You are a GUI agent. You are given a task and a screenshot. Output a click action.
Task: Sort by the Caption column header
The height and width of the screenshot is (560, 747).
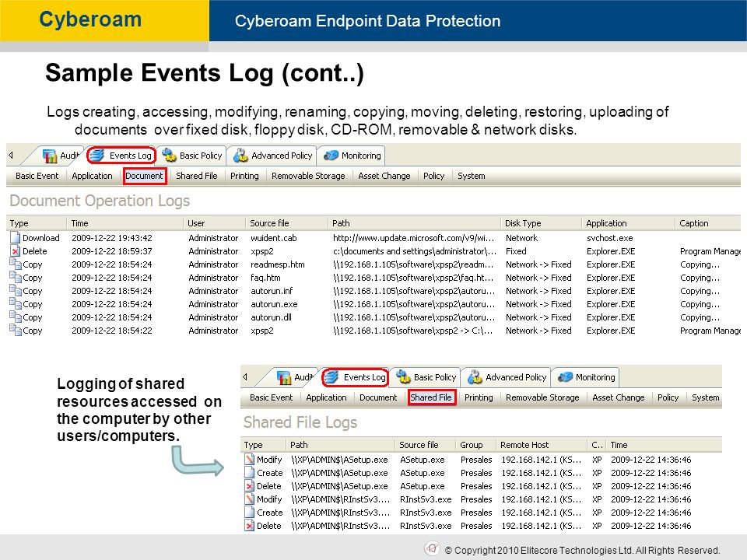(x=708, y=223)
